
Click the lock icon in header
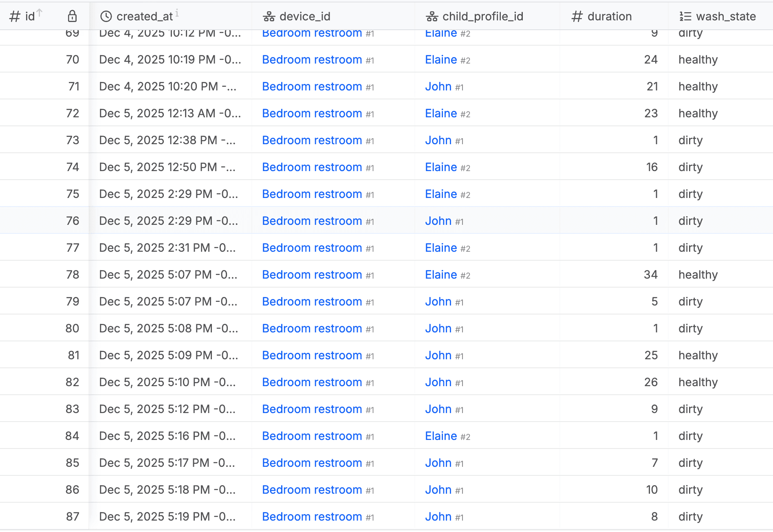click(72, 16)
